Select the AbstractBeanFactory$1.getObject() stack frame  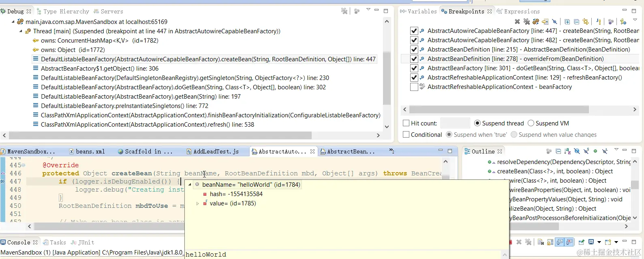[96, 69]
